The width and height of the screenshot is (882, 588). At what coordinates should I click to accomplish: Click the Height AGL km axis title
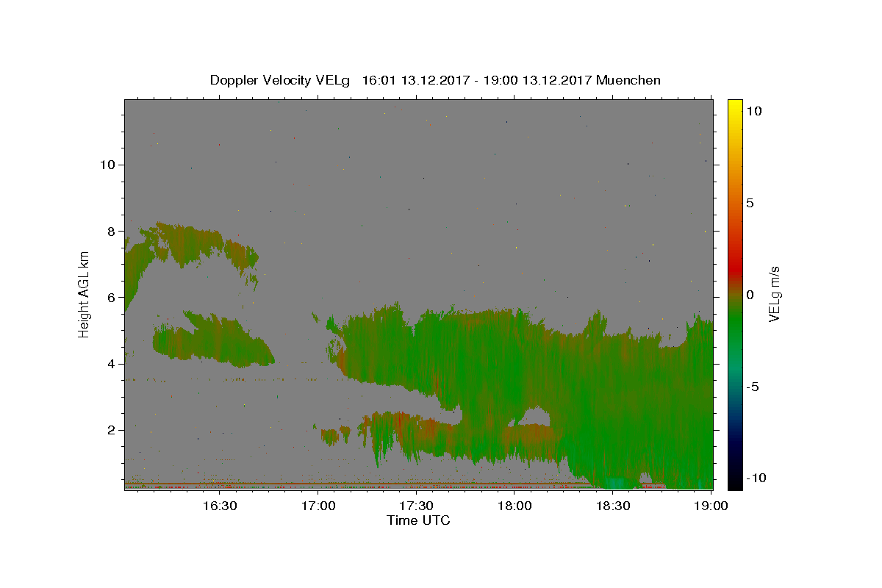click(85, 294)
